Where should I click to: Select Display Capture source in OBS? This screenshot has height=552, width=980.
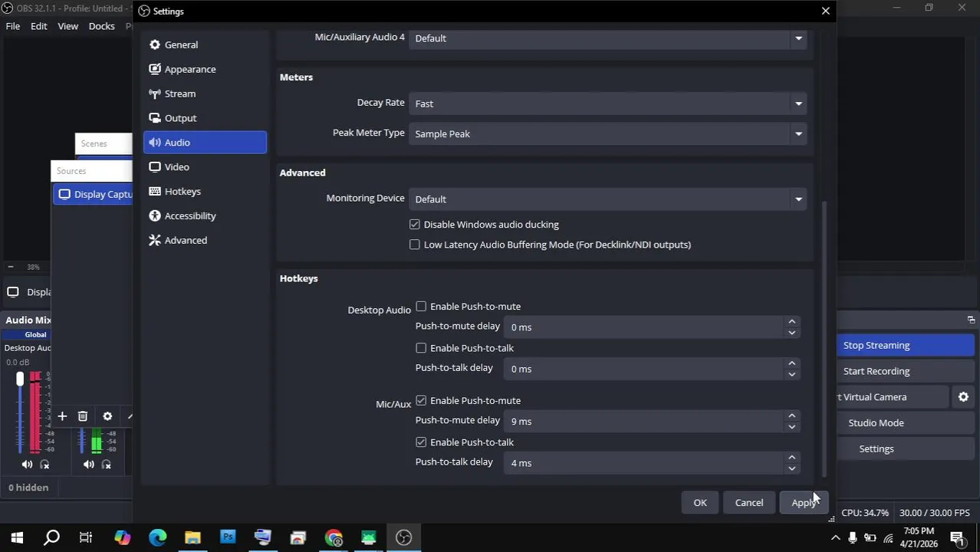pos(94,195)
